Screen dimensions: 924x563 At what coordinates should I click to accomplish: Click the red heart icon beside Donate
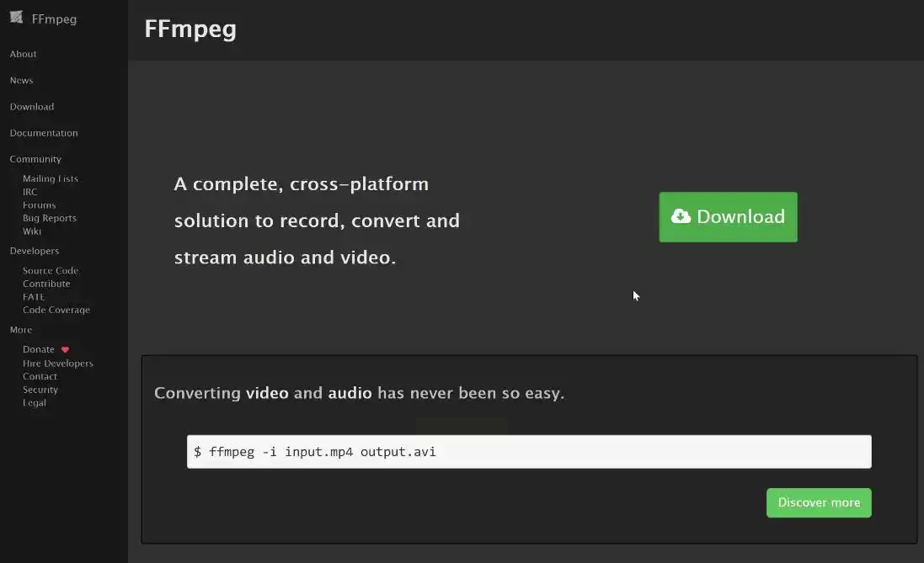(x=66, y=349)
